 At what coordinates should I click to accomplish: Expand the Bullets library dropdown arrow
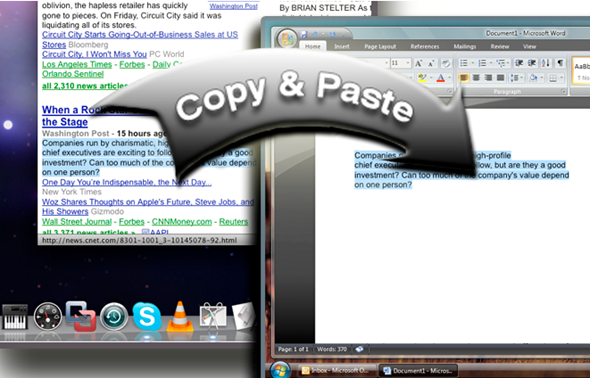tap(472, 63)
